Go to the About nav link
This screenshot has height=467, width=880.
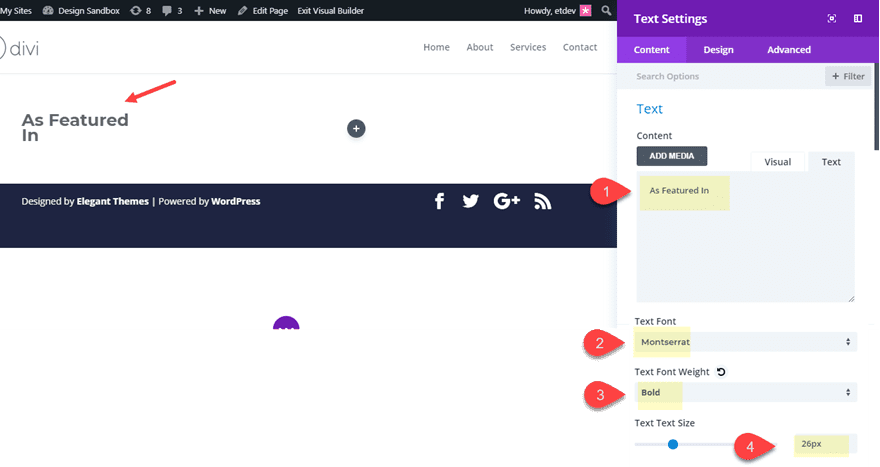click(x=480, y=47)
